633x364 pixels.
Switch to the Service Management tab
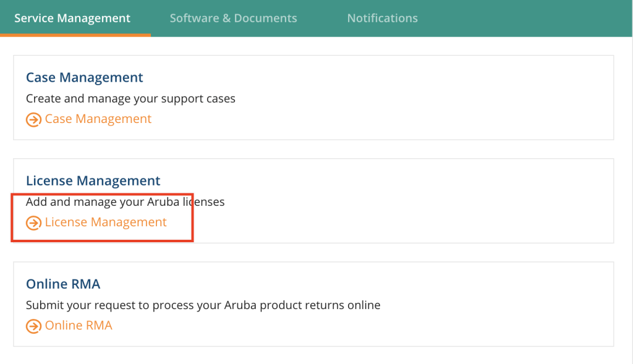(72, 18)
